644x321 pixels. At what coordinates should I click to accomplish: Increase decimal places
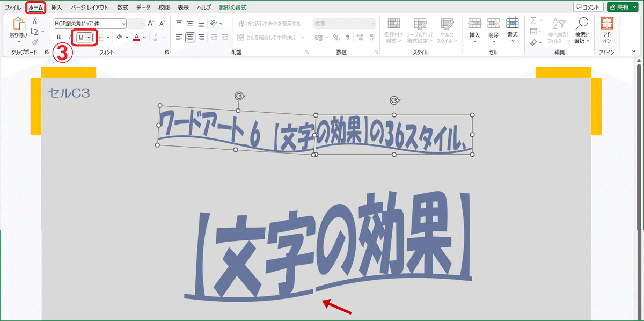360,37
